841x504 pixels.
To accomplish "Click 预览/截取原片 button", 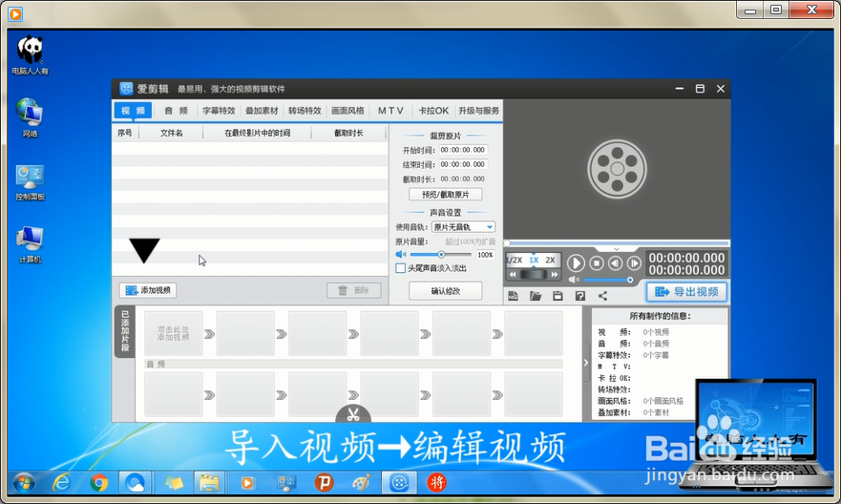I will point(445,194).
